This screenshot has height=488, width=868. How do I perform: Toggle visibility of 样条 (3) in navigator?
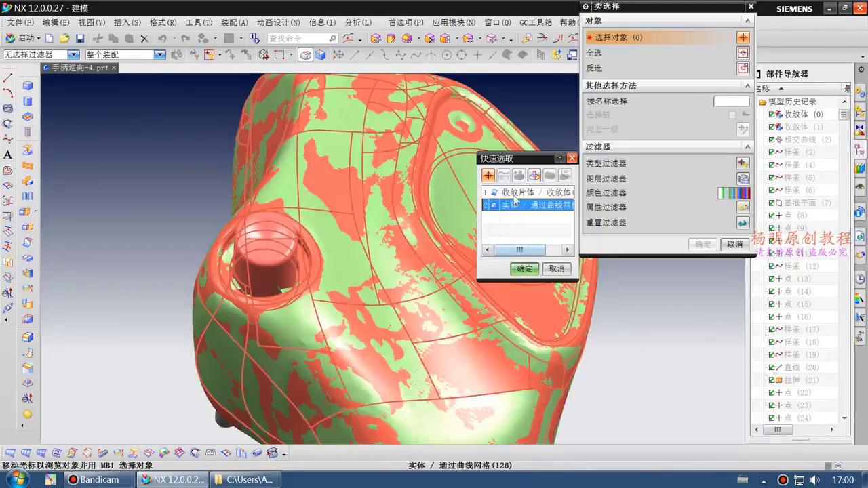772,152
